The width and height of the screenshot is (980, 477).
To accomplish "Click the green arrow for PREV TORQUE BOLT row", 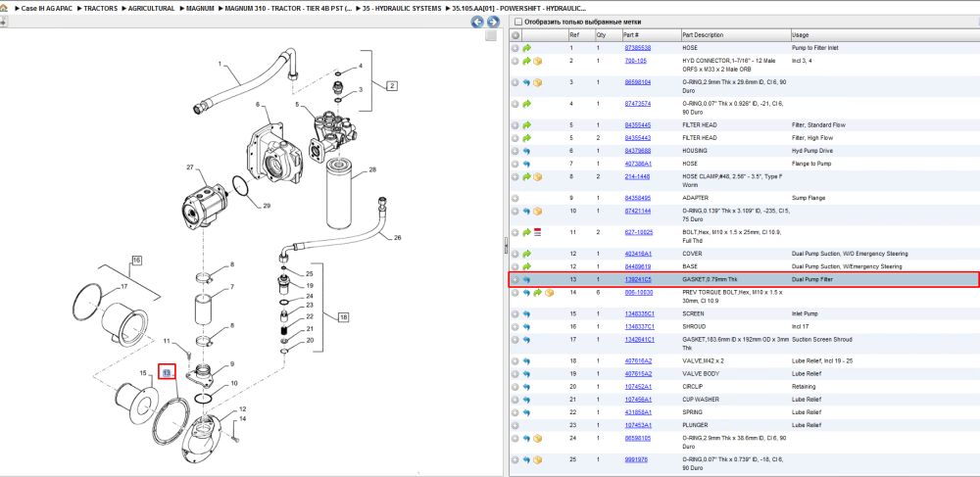I will (537, 292).
